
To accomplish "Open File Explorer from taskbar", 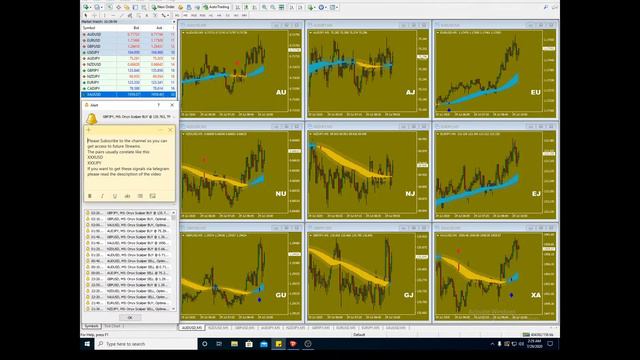I will 234,344.
